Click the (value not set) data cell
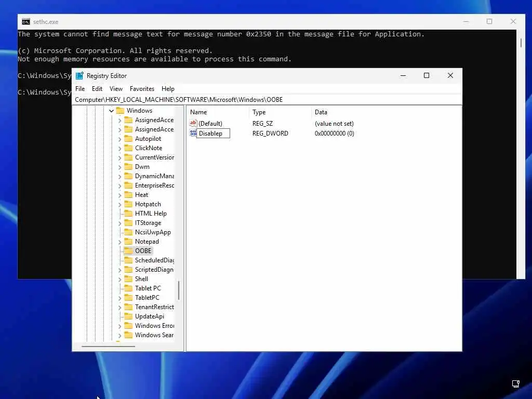The width and height of the screenshot is (532, 399). point(334,124)
